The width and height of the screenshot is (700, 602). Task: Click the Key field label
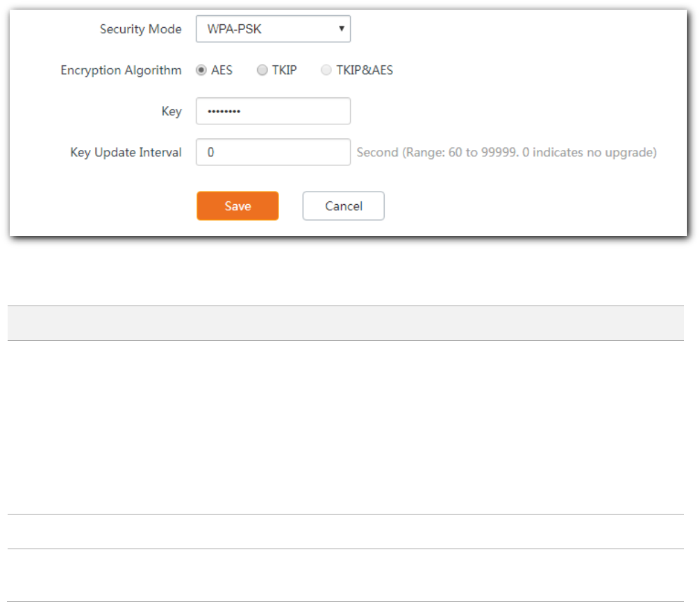[172, 112]
